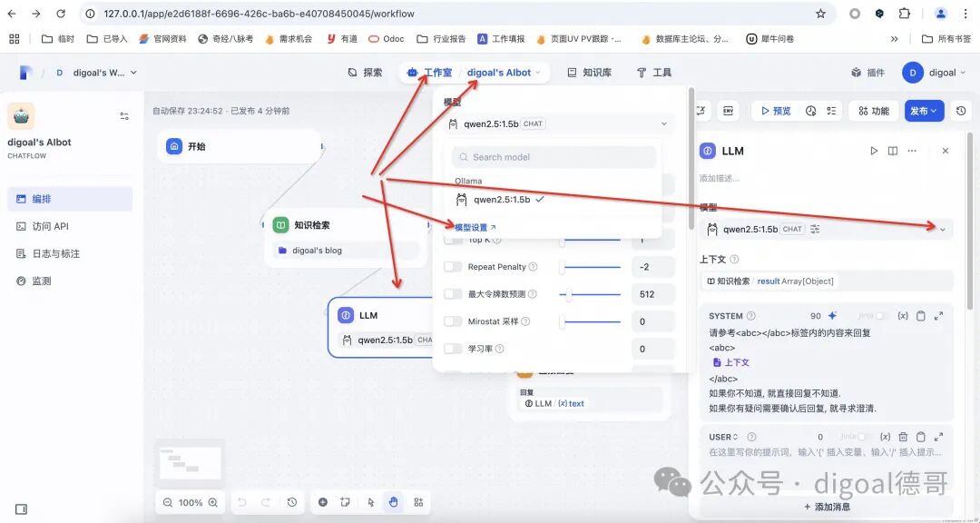This screenshot has width=980, height=523.
Task: Close the LLM node panel
Action: point(945,151)
